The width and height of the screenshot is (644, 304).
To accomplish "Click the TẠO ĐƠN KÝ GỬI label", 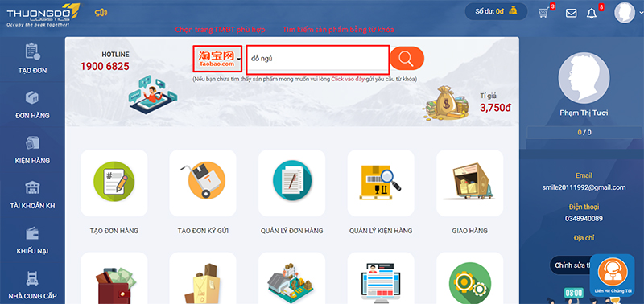I will (x=203, y=231).
